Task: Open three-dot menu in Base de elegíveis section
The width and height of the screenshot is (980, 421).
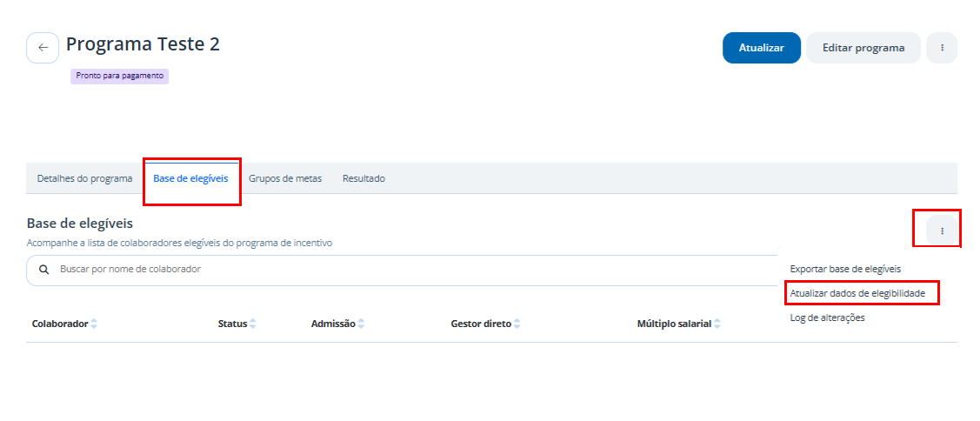Action: (x=941, y=231)
